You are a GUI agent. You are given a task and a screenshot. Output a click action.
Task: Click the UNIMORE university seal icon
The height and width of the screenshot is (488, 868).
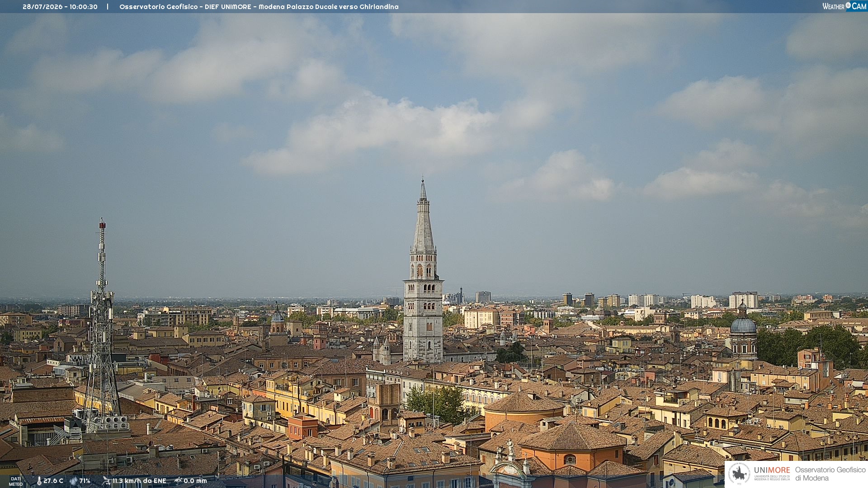click(x=740, y=474)
